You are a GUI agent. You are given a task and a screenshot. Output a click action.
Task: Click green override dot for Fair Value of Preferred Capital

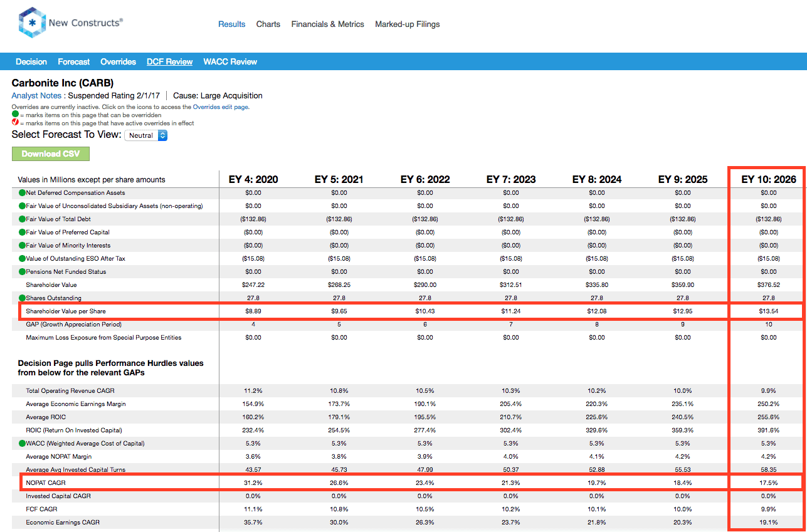coord(22,232)
